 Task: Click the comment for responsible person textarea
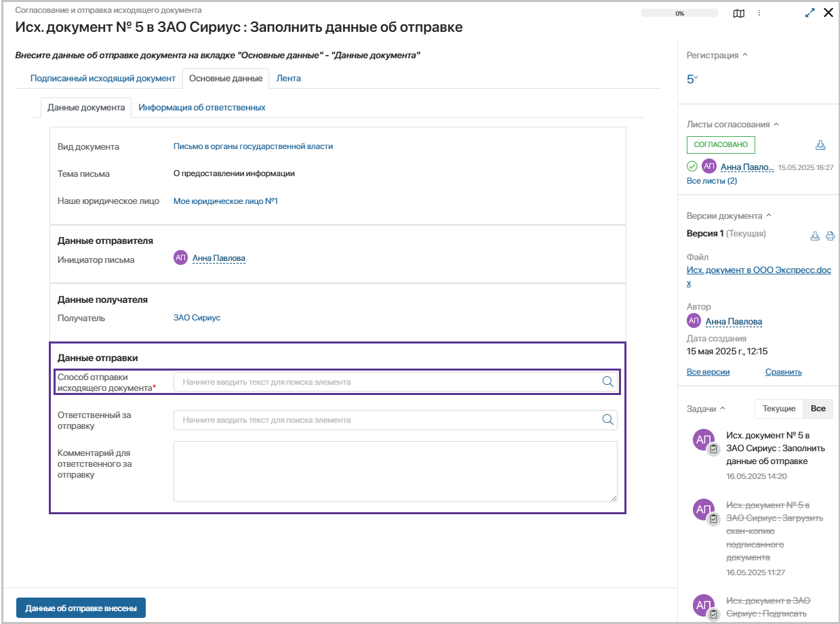point(395,471)
